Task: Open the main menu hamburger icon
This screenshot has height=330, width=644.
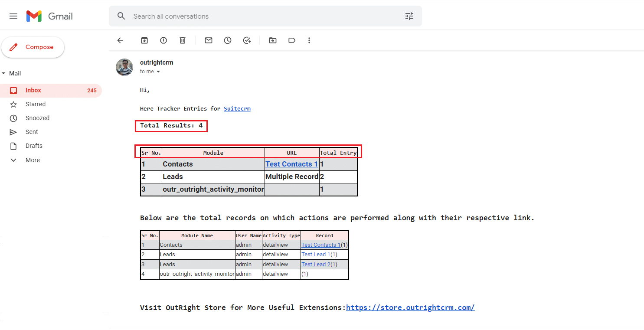Action: [x=13, y=16]
